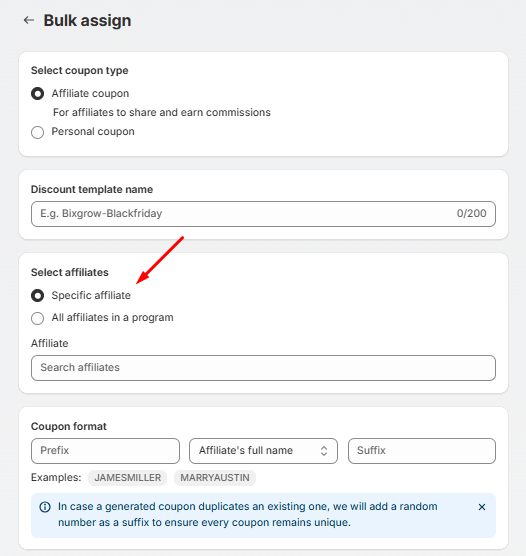Open the Affiliate's full name dropdown

[x=263, y=451]
